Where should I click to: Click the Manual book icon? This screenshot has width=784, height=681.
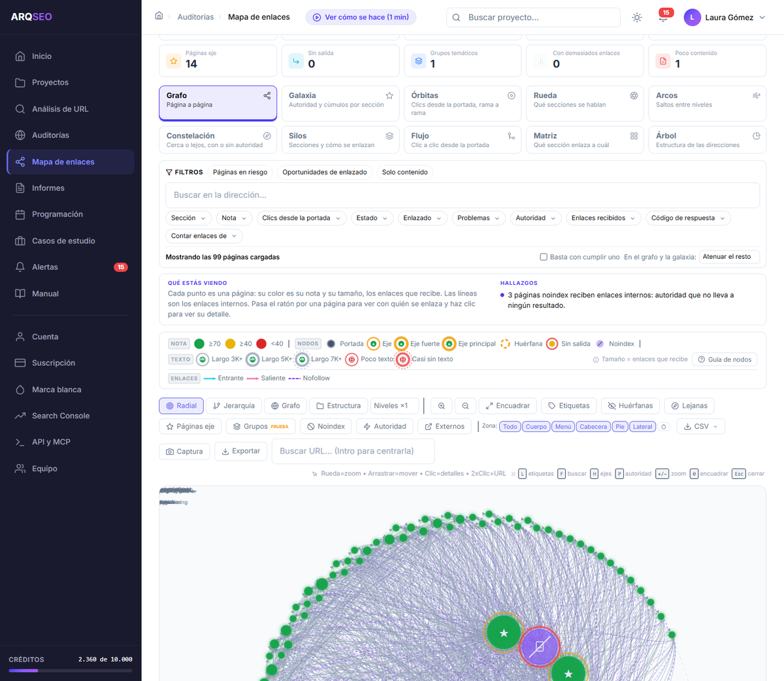coord(20,293)
